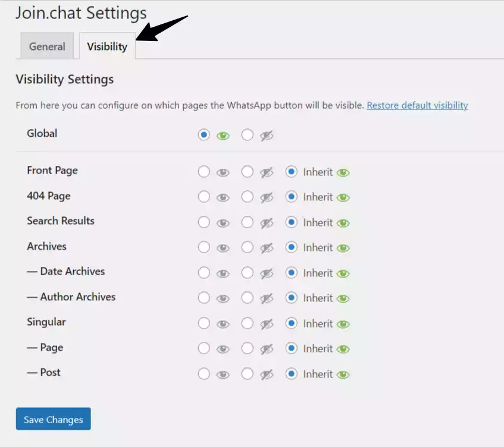504x447 pixels.
Task: Click crossed-out eye icon for Search Results
Action: click(267, 223)
